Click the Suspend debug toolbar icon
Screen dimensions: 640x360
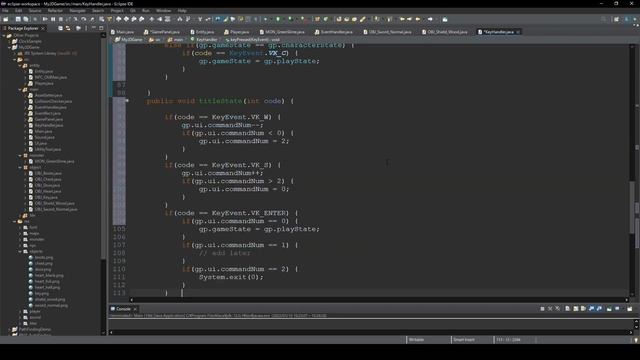(x=53, y=19)
